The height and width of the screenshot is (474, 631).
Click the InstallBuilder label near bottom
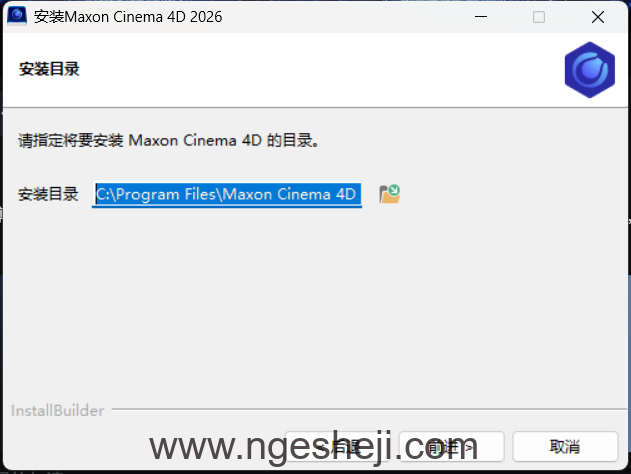tap(58, 411)
